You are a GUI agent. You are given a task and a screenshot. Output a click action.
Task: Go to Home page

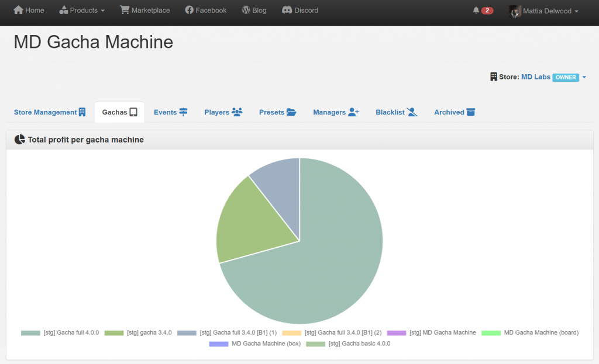(29, 11)
